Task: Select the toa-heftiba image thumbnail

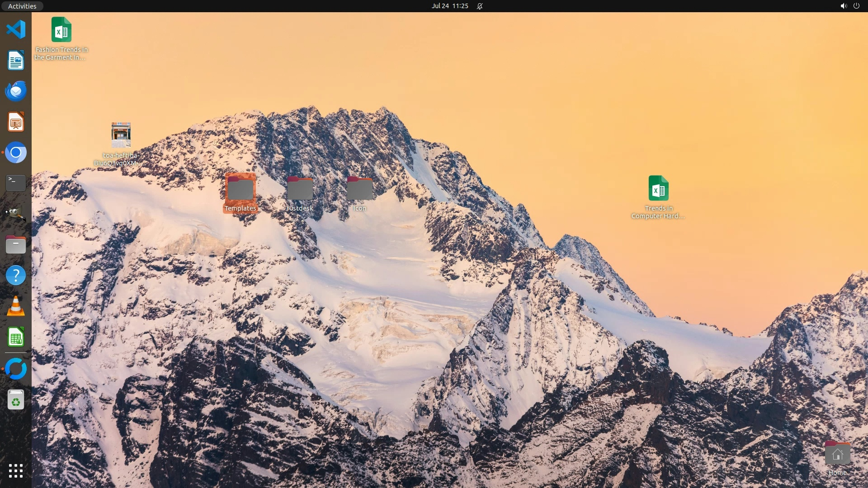Action: 121,135
